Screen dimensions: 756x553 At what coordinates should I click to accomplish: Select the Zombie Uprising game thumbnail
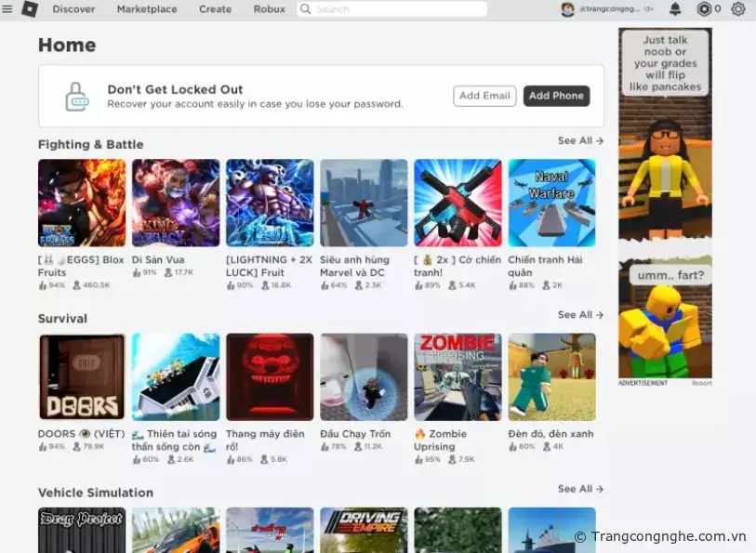[458, 376]
